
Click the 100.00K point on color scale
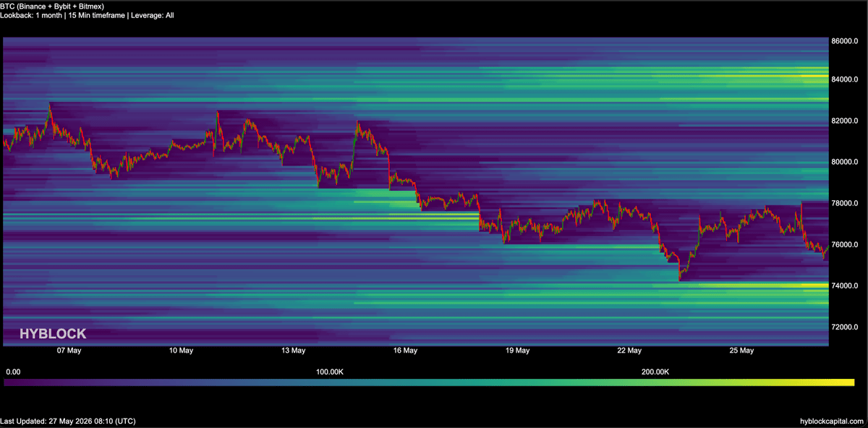(x=330, y=372)
